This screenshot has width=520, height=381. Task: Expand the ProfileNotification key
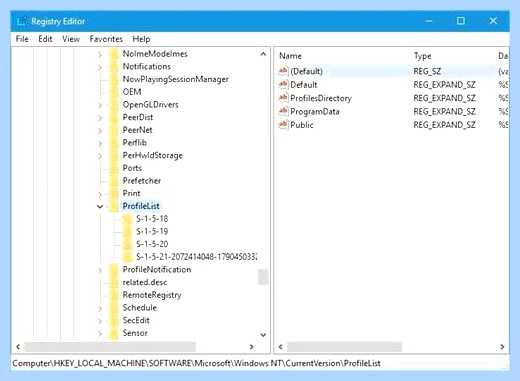point(100,270)
